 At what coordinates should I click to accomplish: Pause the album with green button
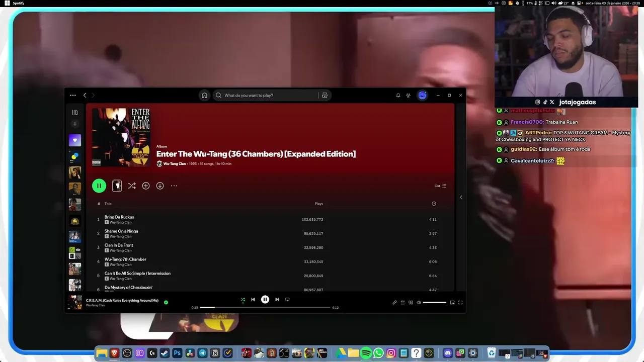click(99, 186)
